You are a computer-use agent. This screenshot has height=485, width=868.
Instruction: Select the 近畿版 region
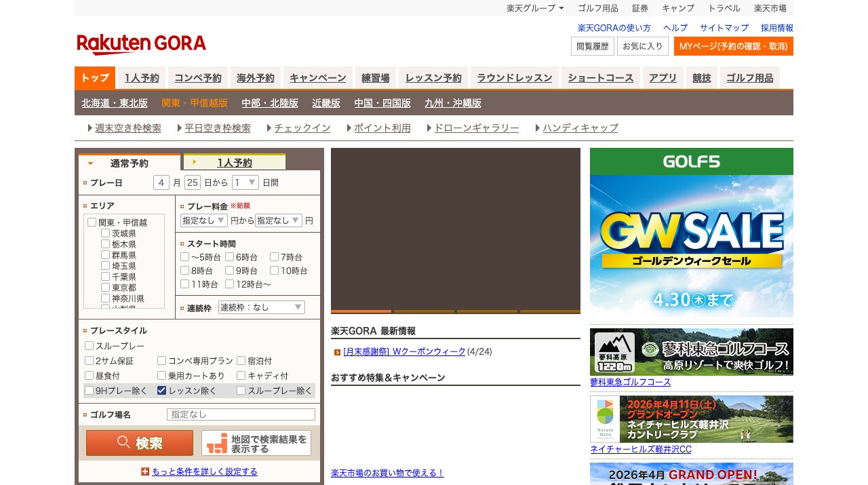coord(326,103)
